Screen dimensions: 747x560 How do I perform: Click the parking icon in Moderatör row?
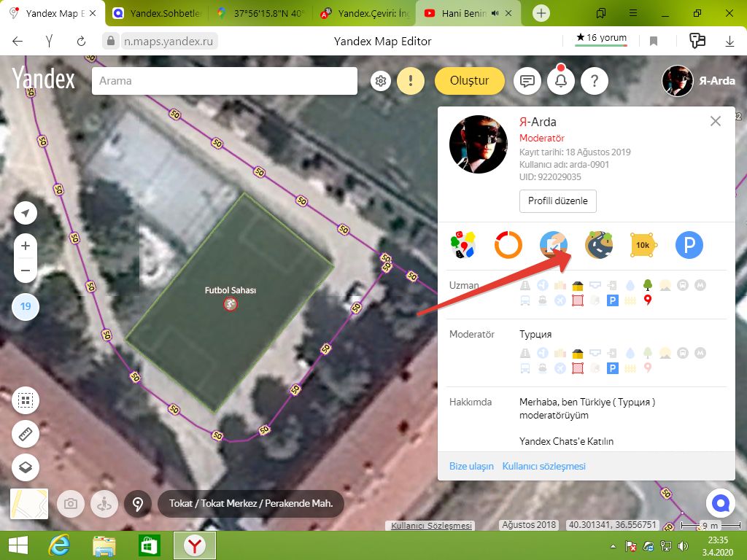[x=613, y=368]
